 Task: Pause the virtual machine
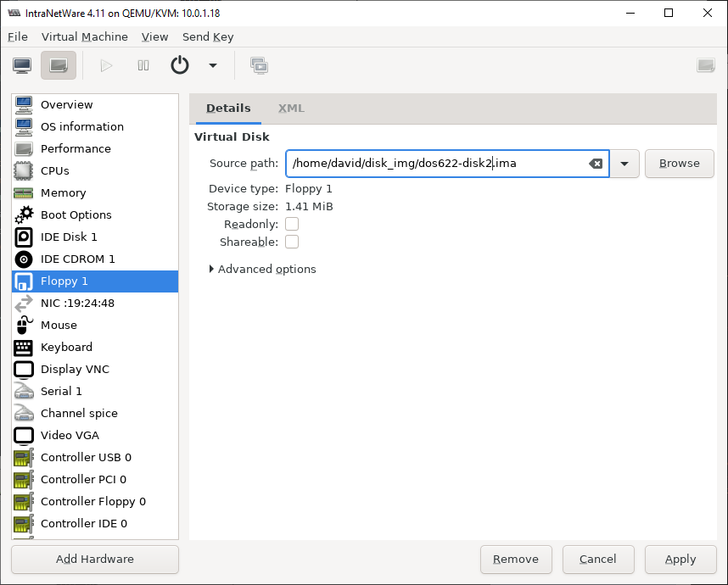(x=143, y=65)
